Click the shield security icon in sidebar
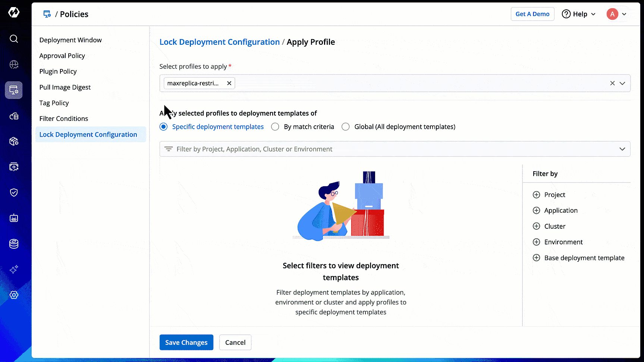Image resolution: width=644 pixels, height=362 pixels. point(14,193)
